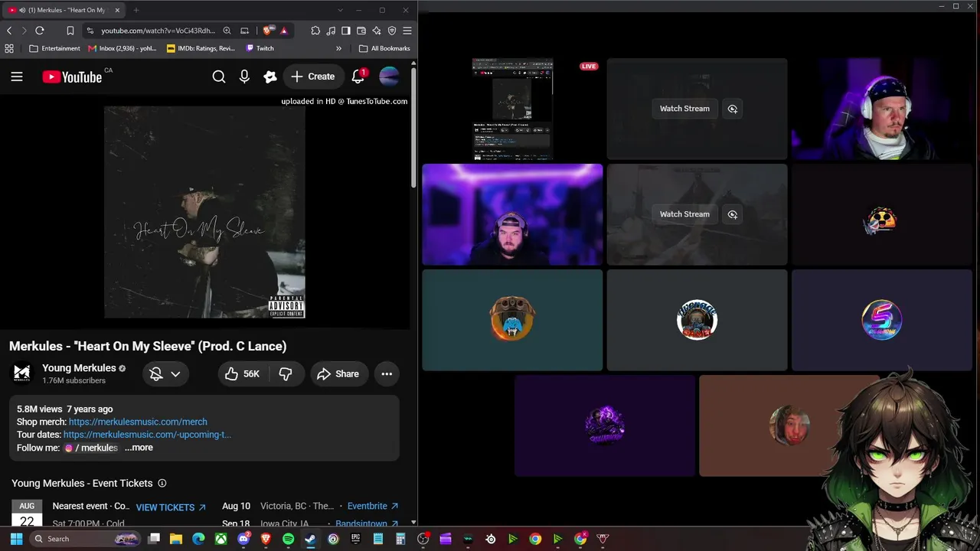Click the taskbar Search box
The height and width of the screenshot is (551, 980).
click(x=86, y=539)
